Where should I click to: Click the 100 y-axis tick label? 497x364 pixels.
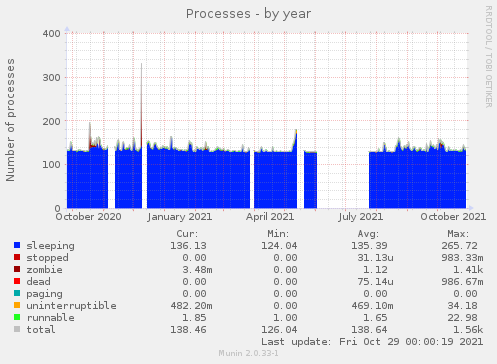click(x=52, y=165)
